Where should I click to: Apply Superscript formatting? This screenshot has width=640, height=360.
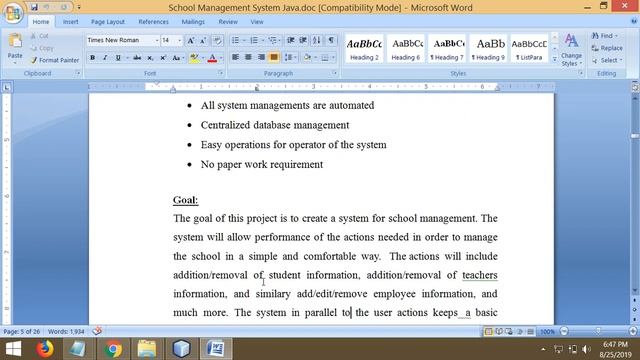(163, 58)
